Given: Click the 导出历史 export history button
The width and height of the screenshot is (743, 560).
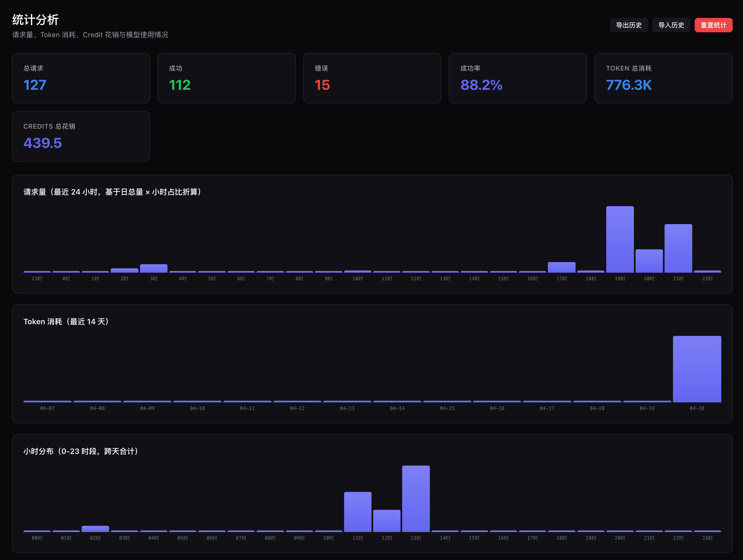Looking at the screenshot, I should 628,25.
